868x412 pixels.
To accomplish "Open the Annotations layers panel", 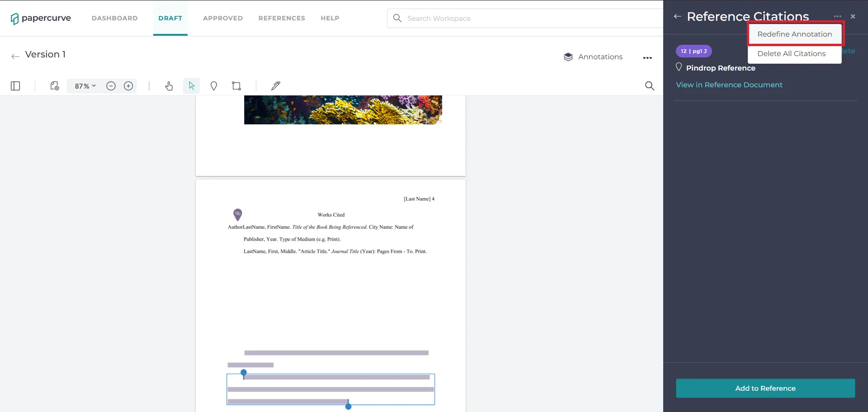I will point(593,57).
